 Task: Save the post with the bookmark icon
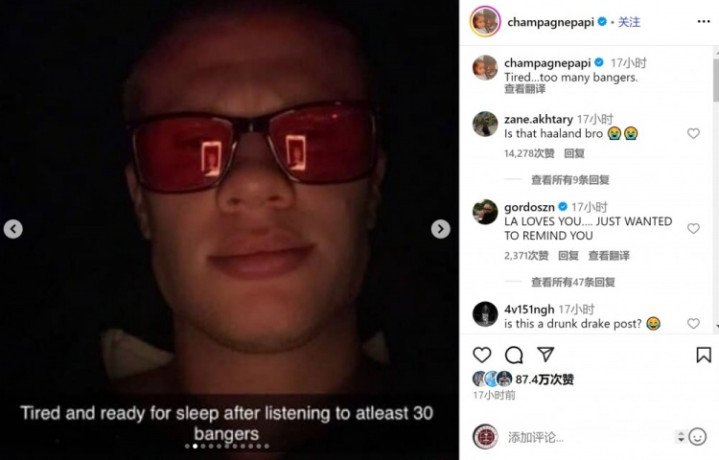pyautogui.click(x=703, y=355)
